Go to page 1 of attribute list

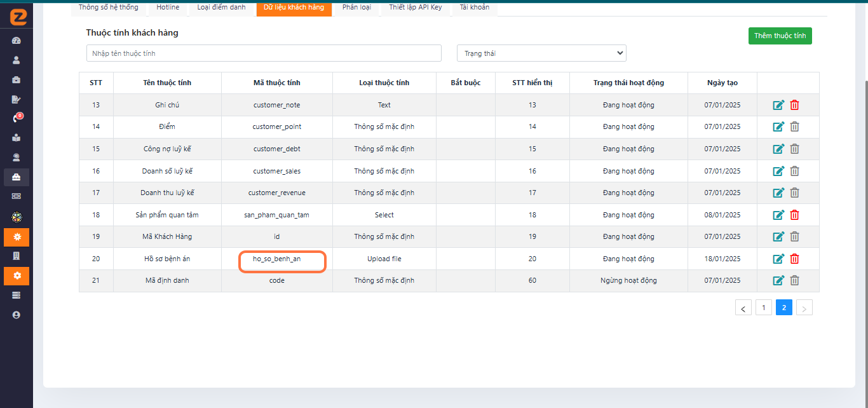click(763, 308)
